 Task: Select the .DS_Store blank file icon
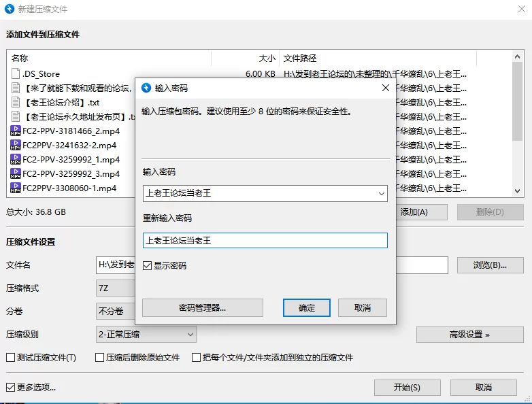tap(16, 73)
